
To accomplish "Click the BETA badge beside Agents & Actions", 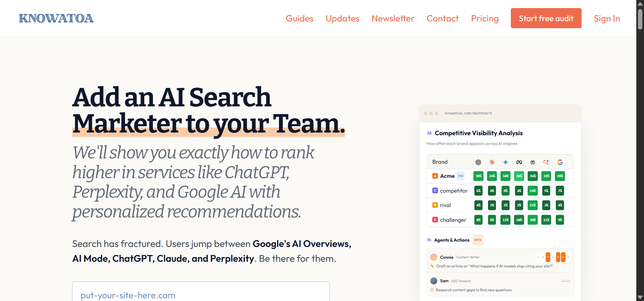I will click(478, 240).
